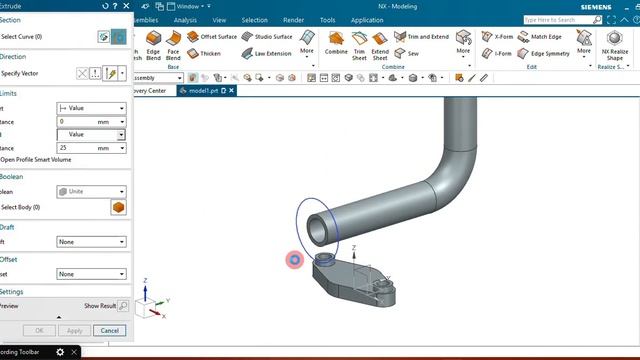Open the Analysis ribbon tab
The image size is (640, 360).
click(185, 20)
